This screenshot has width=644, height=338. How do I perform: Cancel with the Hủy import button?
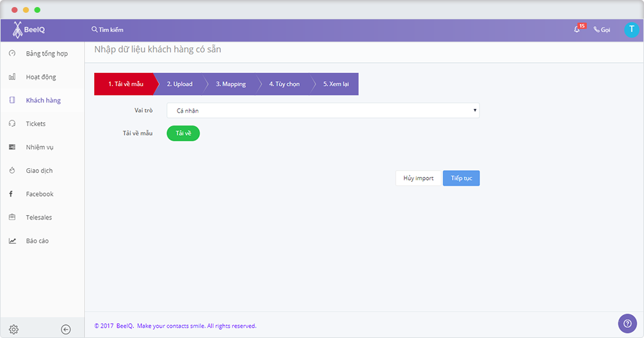418,178
